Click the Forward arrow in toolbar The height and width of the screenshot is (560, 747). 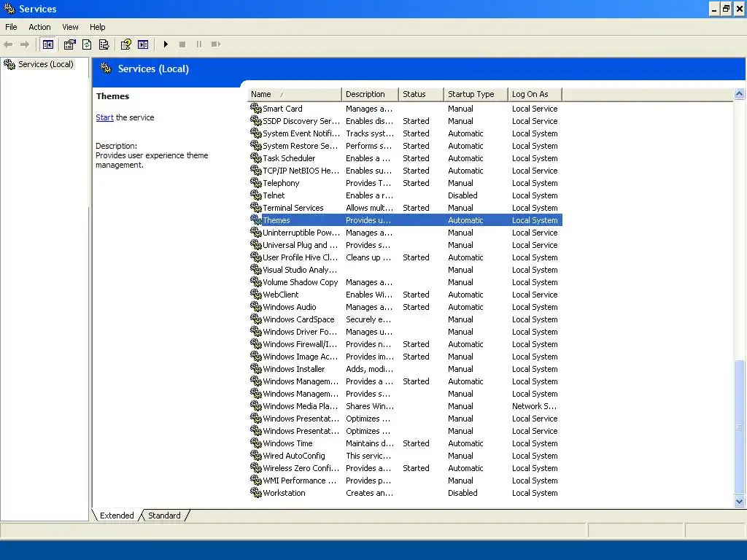point(25,44)
